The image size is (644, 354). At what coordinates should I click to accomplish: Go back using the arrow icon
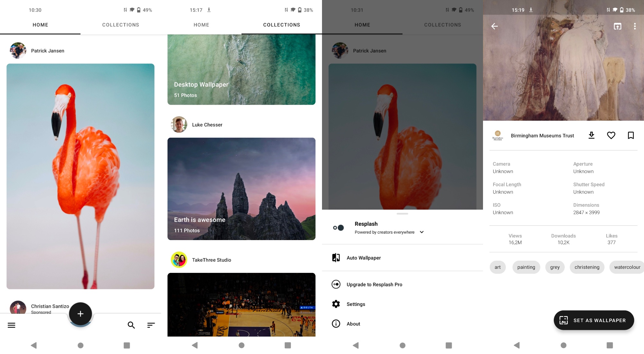tap(495, 26)
